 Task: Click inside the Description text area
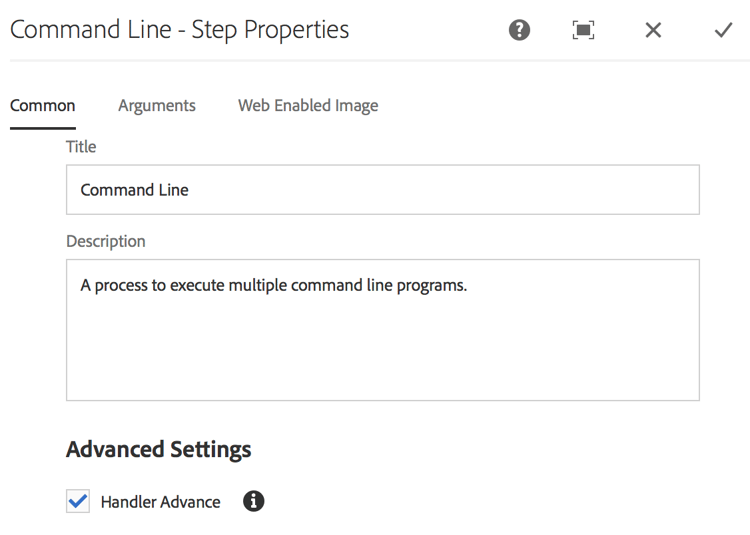pos(383,330)
